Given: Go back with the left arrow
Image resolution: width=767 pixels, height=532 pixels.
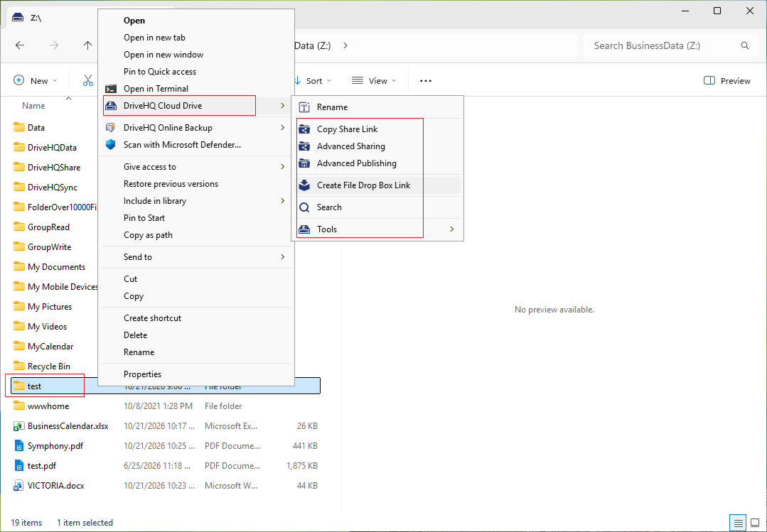Looking at the screenshot, I should 20,45.
